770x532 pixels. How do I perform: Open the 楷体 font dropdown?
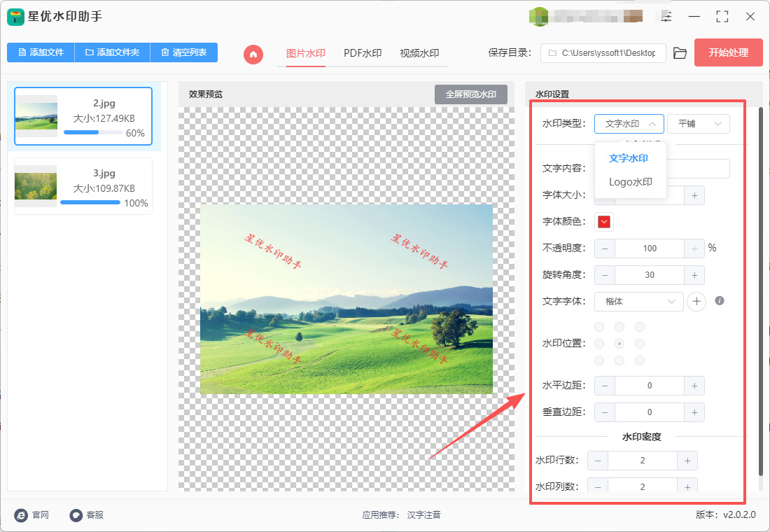639,301
